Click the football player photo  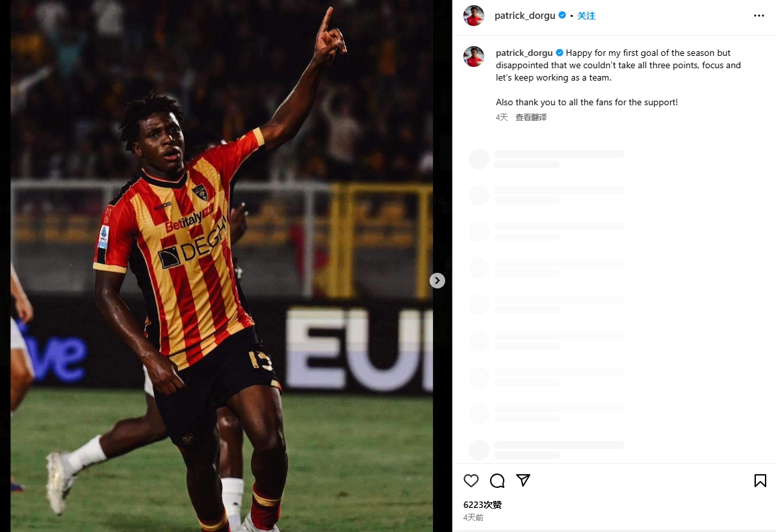pos(222,266)
